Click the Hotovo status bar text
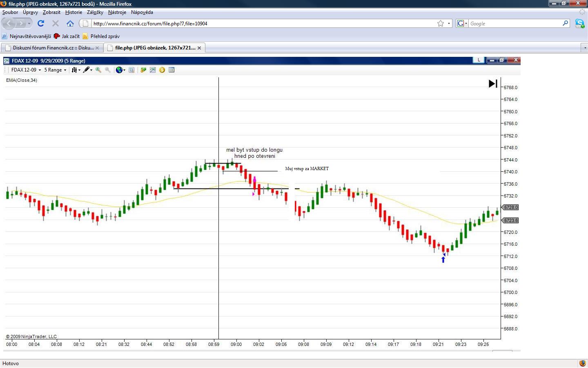 click(x=11, y=364)
